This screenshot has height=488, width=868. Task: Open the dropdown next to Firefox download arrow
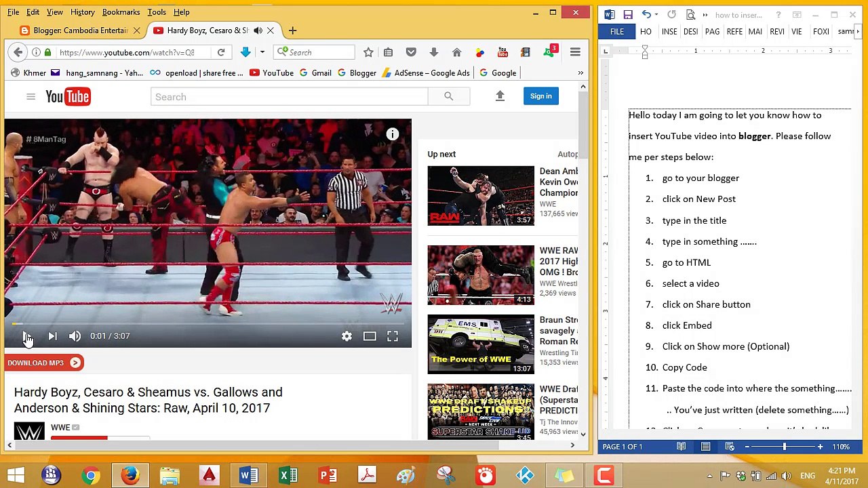click(x=262, y=52)
